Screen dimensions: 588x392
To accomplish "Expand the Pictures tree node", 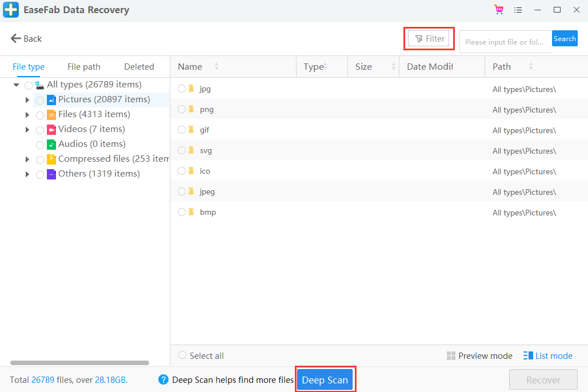I will (27, 100).
